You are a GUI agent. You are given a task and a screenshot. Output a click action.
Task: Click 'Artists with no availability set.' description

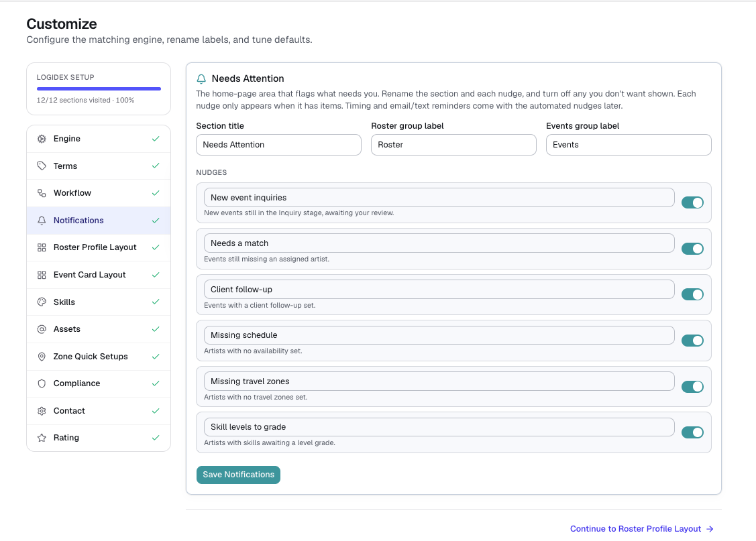[253, 351]
